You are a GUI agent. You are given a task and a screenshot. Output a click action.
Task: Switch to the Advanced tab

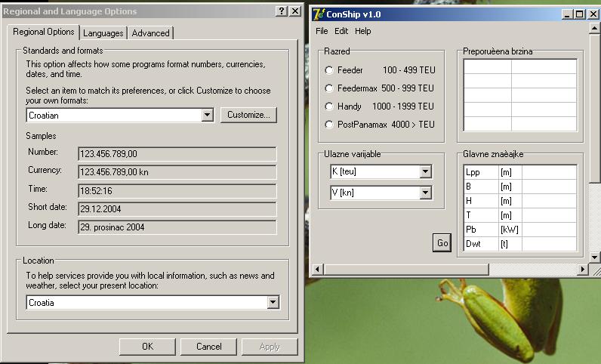[150, 33]
